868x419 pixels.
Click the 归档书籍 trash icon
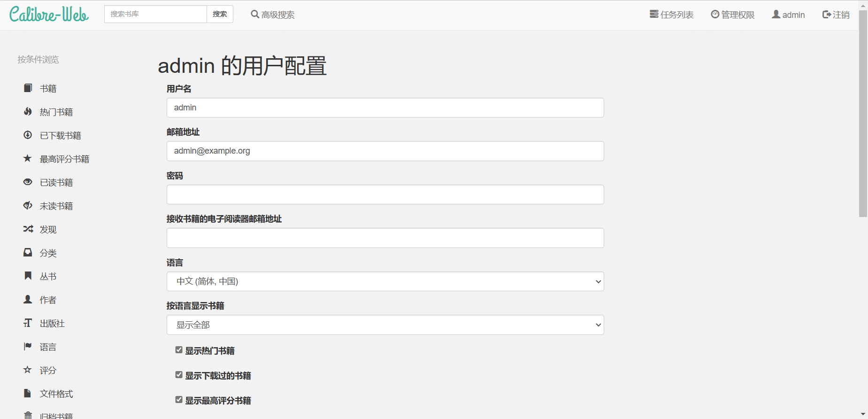28,416
